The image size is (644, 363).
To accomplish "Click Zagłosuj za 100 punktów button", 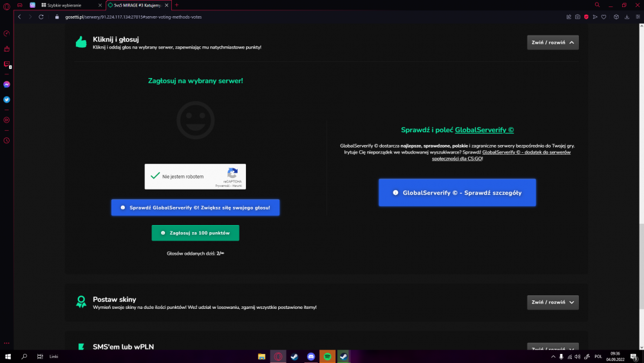I will tap(195, 233).
